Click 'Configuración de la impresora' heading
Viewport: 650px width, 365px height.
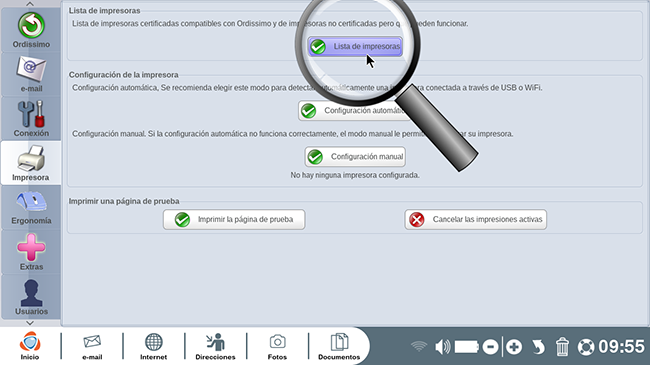pos(124,75)
